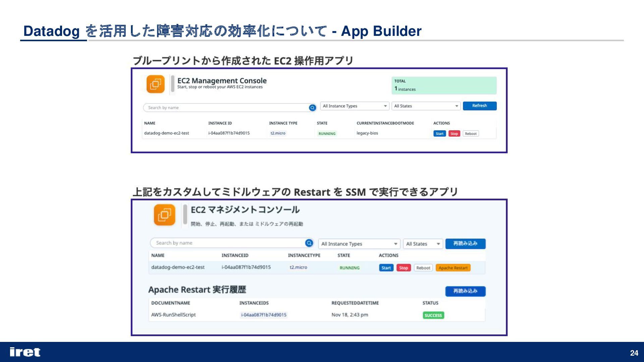
Task: Click CURRENTINSTANCEBOOTMODE column header
Action: pos(385,123)
